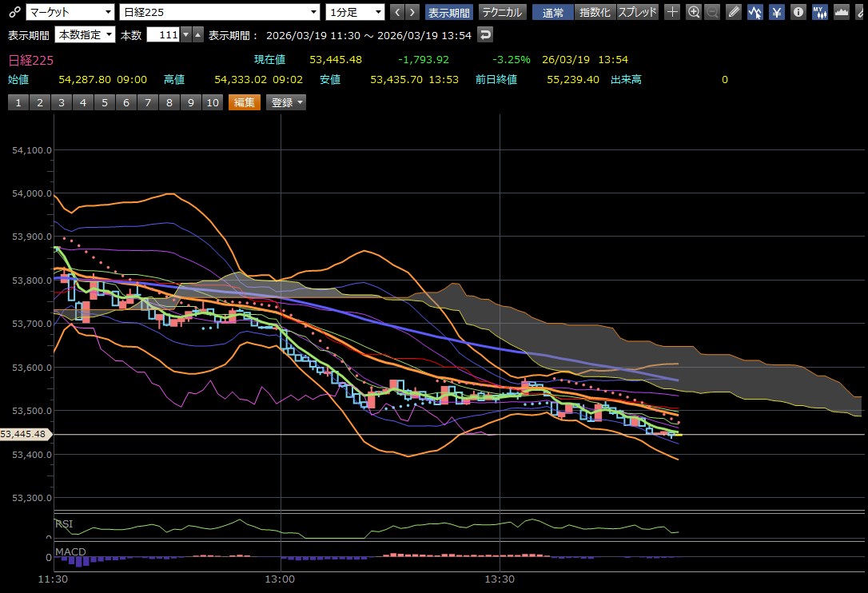Select the pencil drawing tool
The width and height of the screenshot is (868, 593).
click(x=735, y=12)
